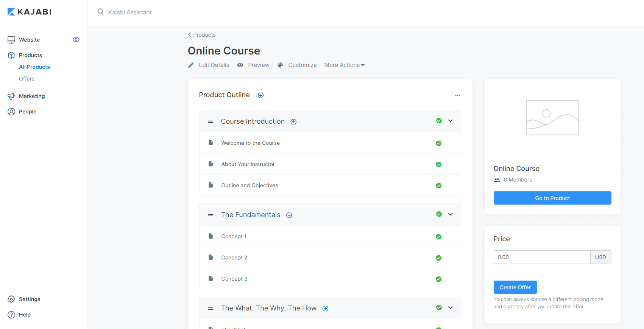
Task: Click the price input field
Action: click(542, 257)
